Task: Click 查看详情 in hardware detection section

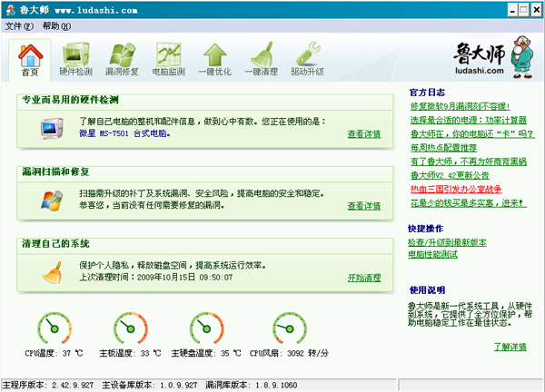Action: [x=364, y=134]
